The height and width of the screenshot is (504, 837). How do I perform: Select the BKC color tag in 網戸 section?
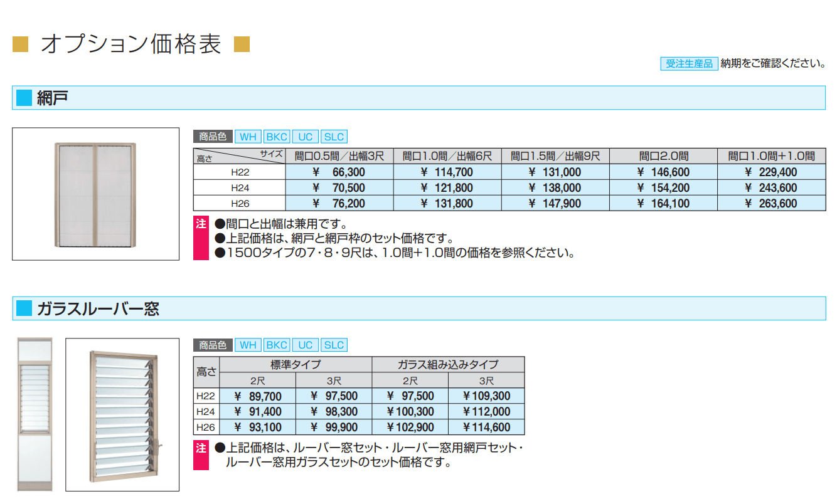point(276,137)
